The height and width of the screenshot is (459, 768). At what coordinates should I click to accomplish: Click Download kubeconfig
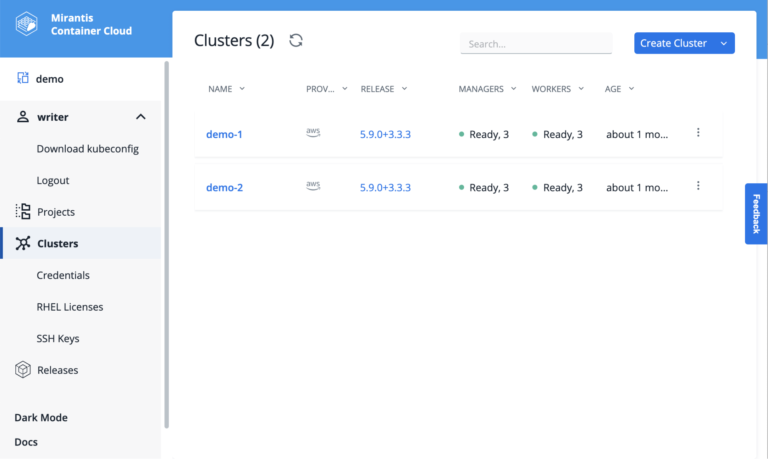pos(87,149)
